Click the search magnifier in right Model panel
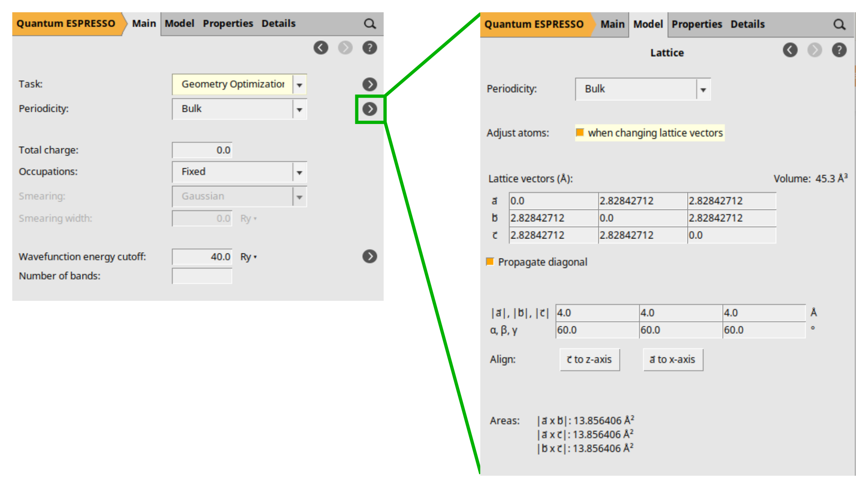868x488 pixels. [x=839, y=25]
